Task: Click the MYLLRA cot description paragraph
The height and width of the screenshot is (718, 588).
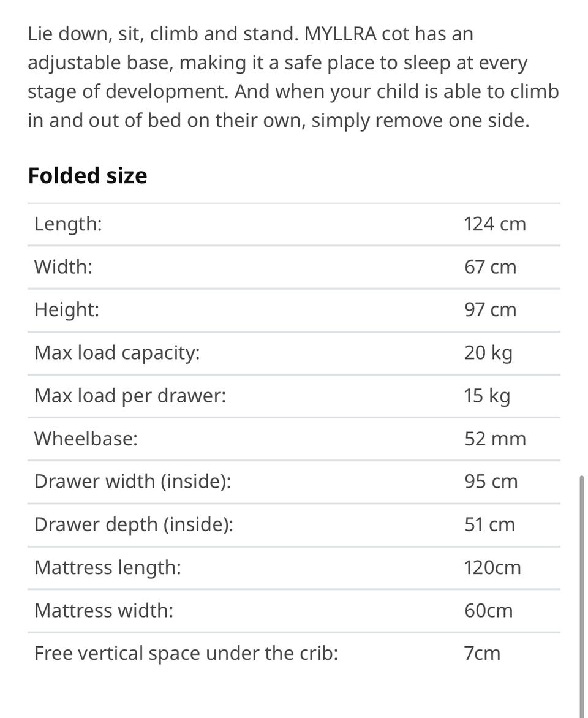Action: [x=293, y=77]
